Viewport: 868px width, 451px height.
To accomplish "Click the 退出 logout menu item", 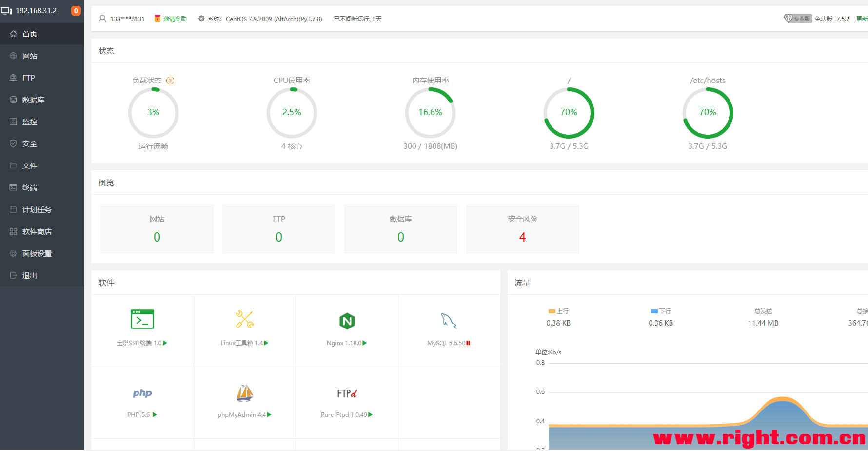I will pos(42,275).
